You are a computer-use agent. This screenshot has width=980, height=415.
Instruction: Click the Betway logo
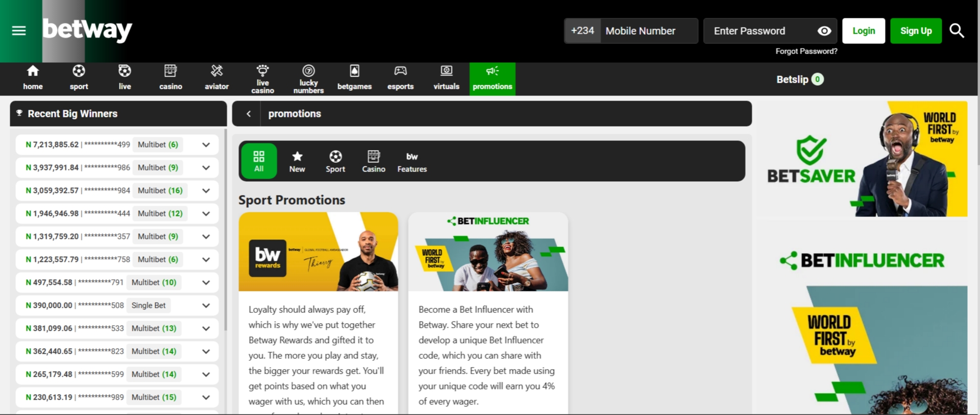coord(87,30)
